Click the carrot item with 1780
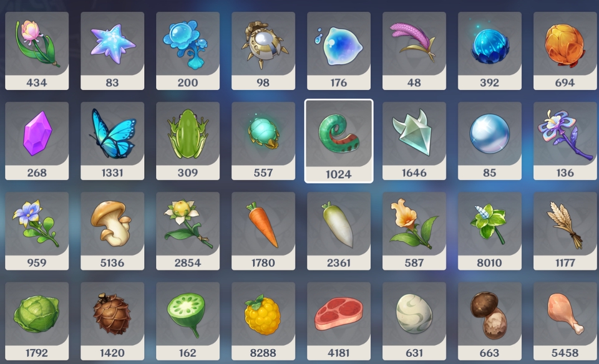 tap(263, 231)
